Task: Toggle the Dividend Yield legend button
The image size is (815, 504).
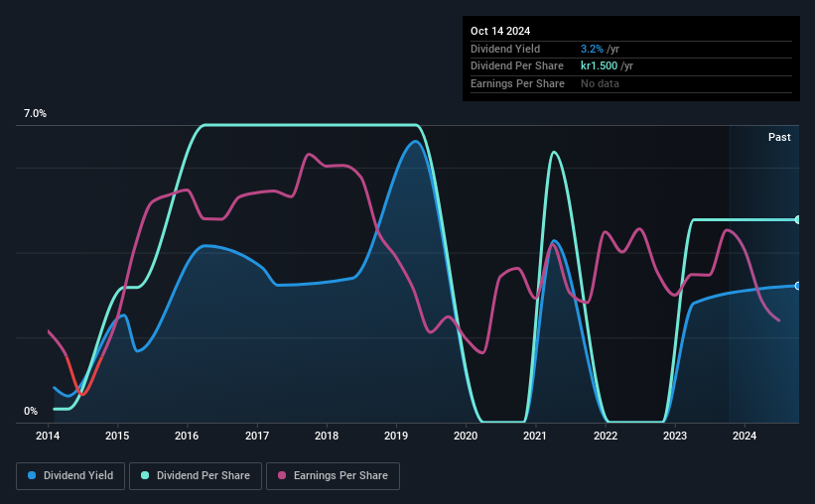Action: [70, 476]
